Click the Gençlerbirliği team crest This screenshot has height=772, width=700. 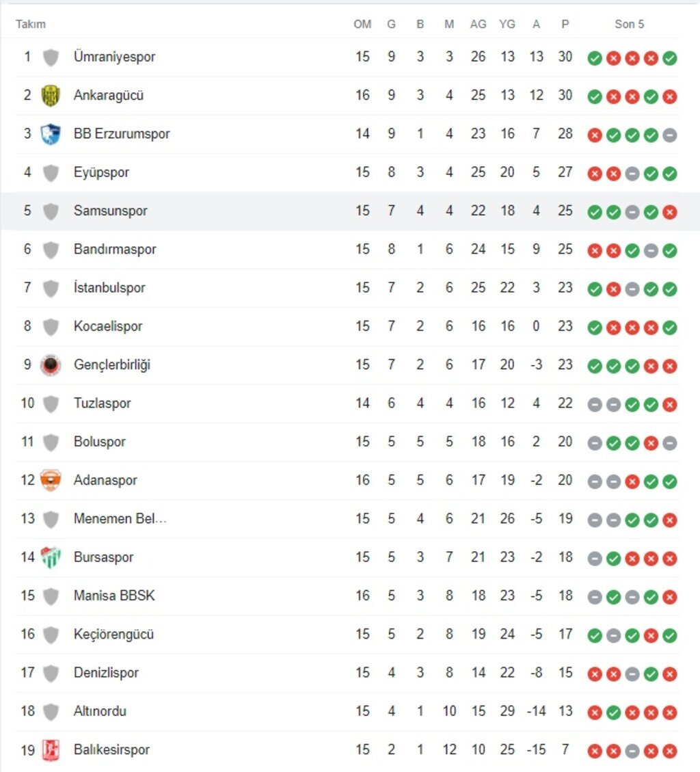[x=51, y=365]
